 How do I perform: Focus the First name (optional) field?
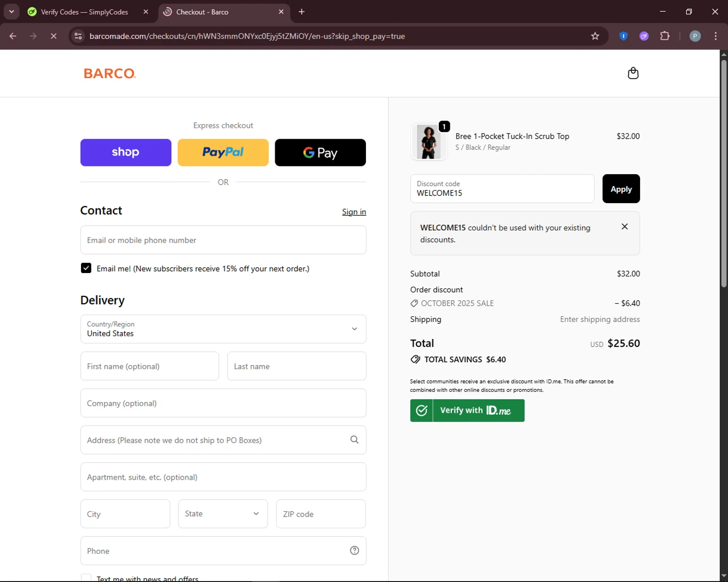[149, 366]
